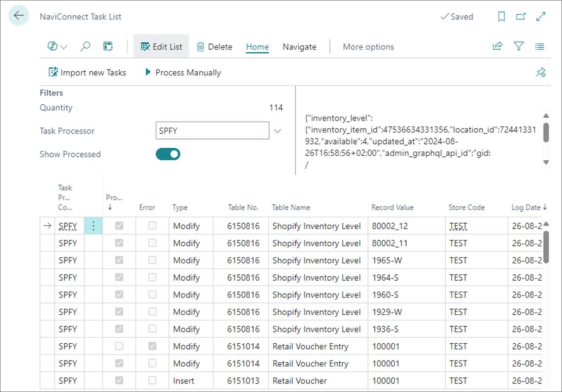Open the More options menu

pos(368,47)
